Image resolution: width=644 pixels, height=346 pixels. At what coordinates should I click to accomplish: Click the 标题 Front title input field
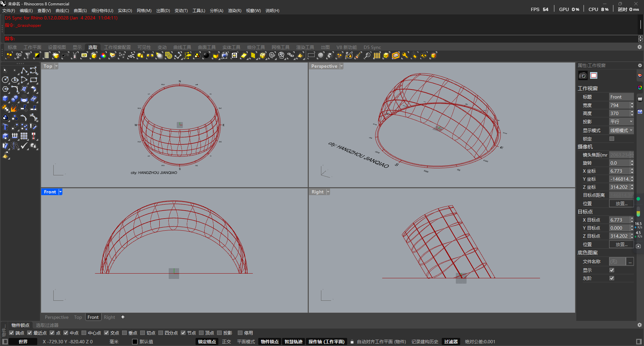click(621, 97)
